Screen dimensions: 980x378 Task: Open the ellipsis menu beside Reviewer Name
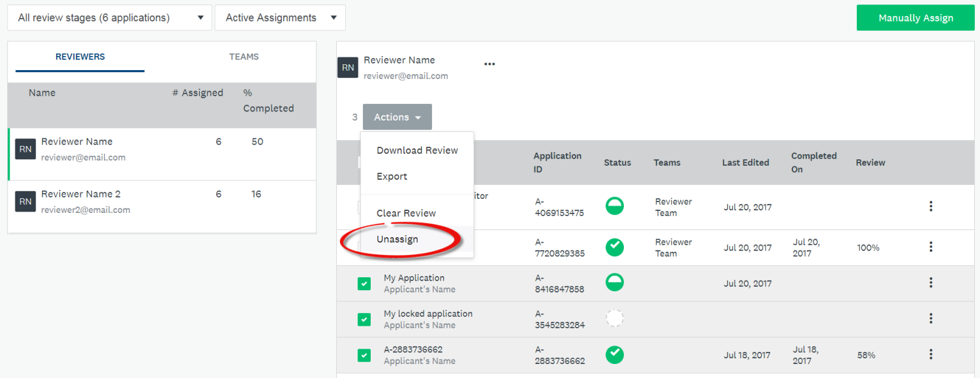click(x=489, y=64)
